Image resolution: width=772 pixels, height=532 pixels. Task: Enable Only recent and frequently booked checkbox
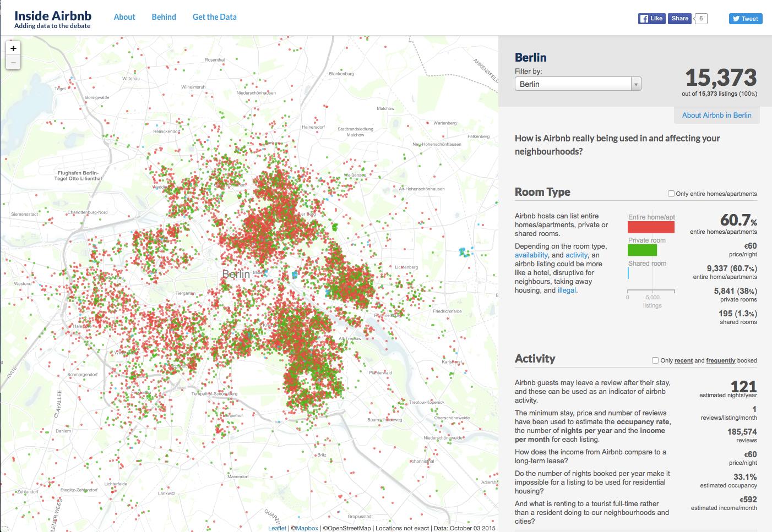(x=655, y=360)
